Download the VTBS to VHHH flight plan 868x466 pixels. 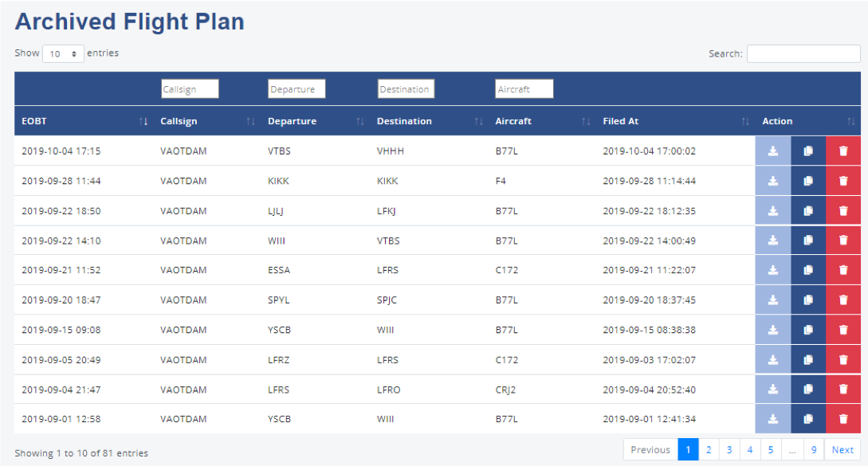[772, 151]
